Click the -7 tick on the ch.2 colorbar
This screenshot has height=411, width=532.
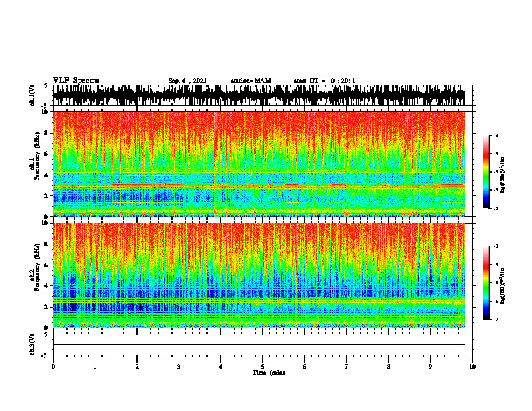point(495,319)
